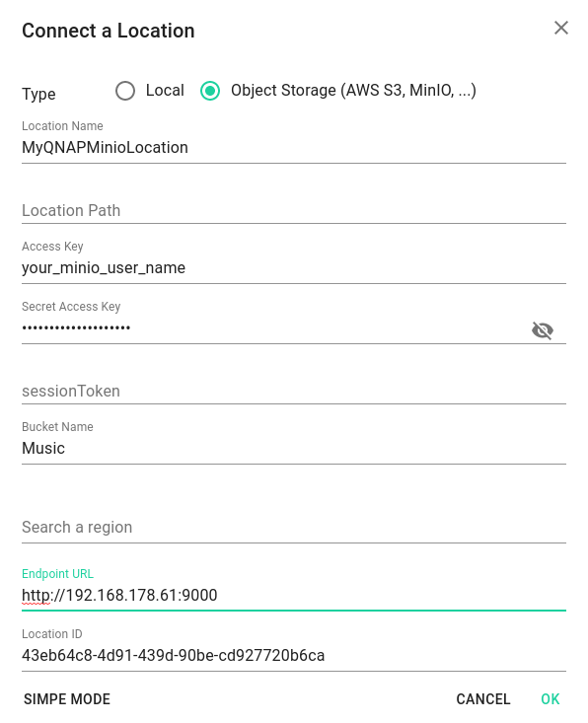Image resolution: width=588 pixels, height=723 pixels.
Task: Select the Local type radio button
Action: [x=125, y=91]
